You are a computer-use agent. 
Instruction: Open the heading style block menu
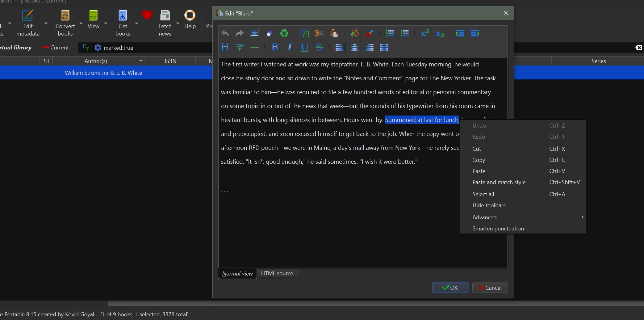225,47
